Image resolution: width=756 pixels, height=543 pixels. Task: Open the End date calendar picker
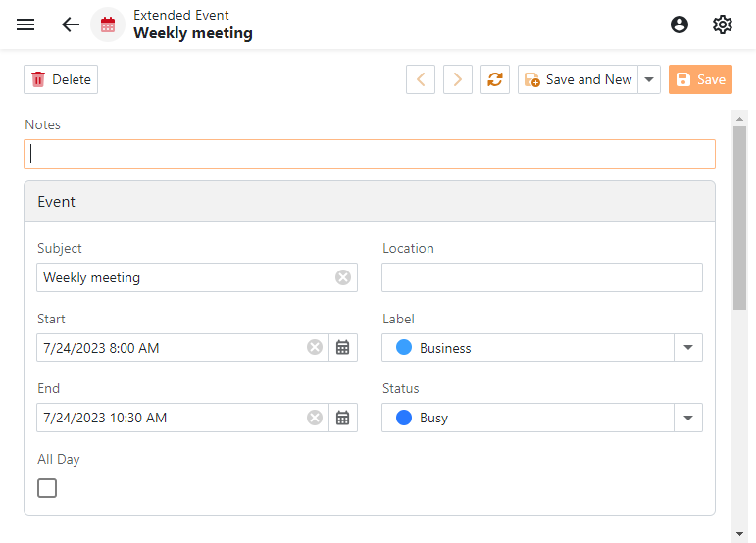pos(343,418)
